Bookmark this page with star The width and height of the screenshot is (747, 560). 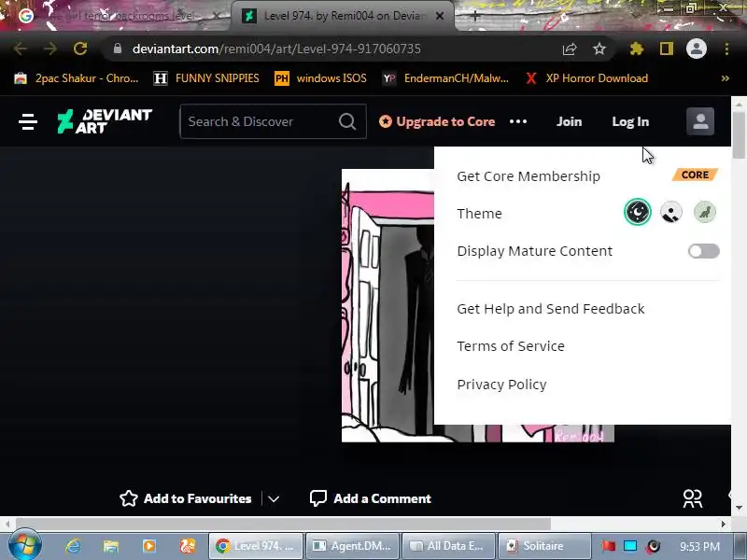[599, 49]
